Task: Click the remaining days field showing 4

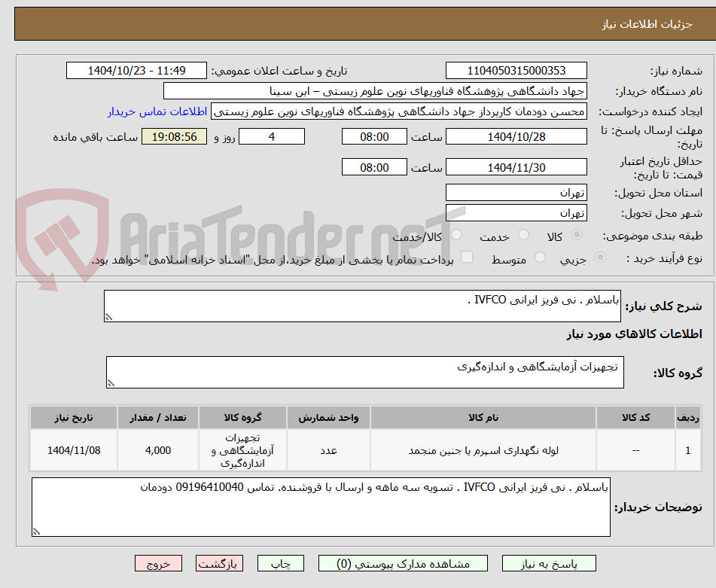Action: (272, 136)
